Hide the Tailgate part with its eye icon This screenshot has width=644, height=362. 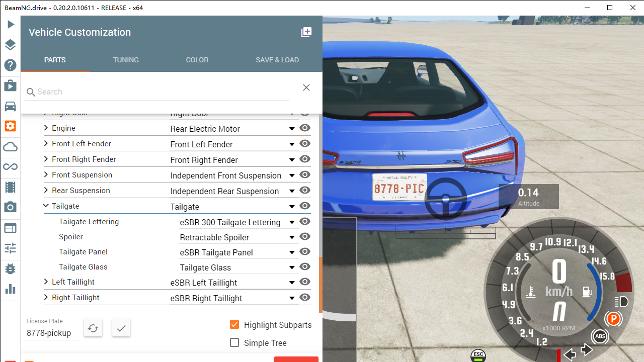[x=305, y=206]
